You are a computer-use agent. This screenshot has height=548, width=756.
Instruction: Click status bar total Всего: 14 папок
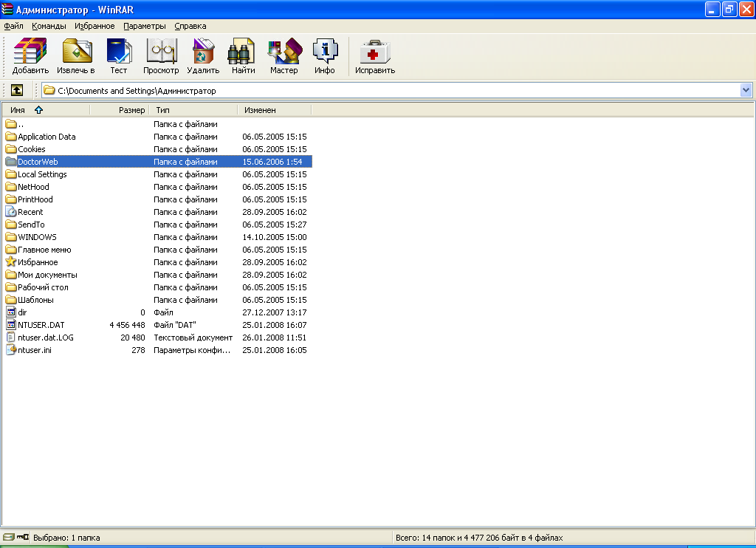coord(479,538)
